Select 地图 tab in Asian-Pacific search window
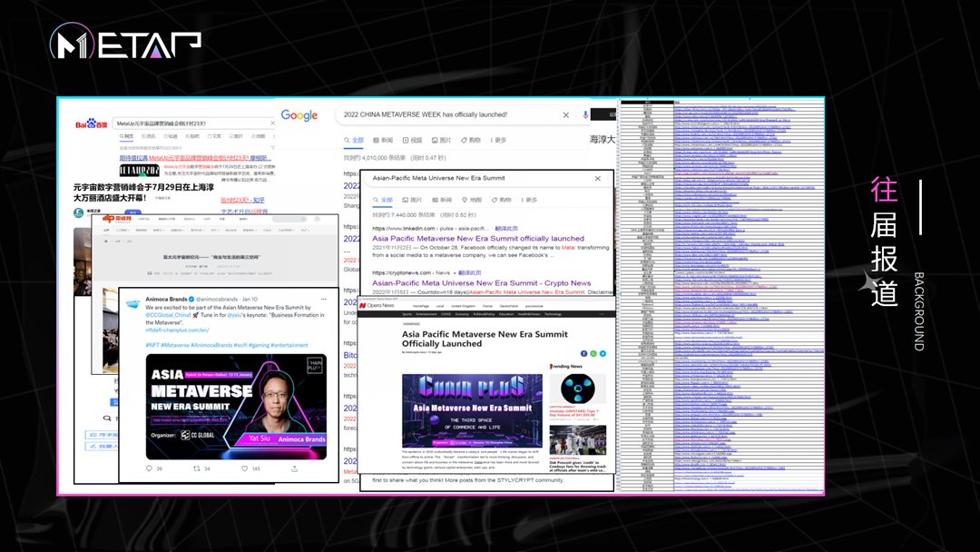The height and width of the screenshot is (552, 980). click(471, 200)
